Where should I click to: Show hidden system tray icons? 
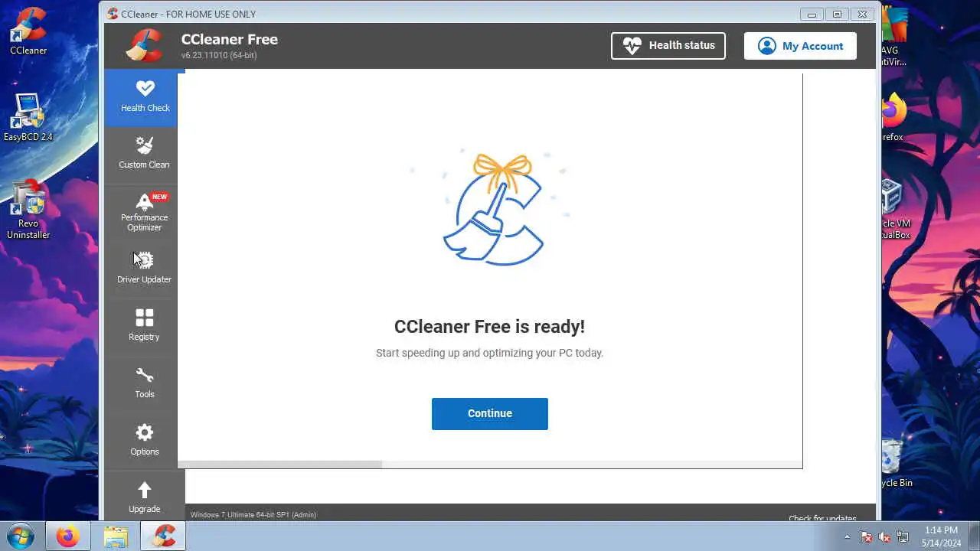pos(847,536)
